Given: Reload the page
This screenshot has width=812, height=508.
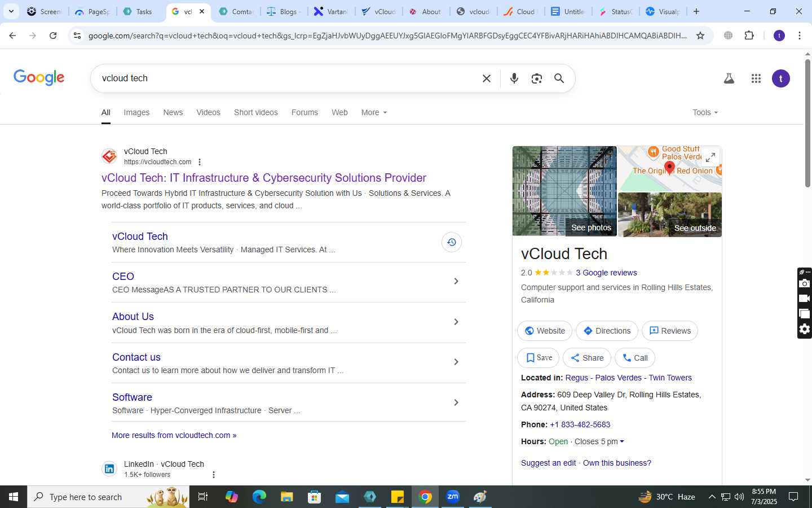Looking at the screenshot, I should 53,36.
